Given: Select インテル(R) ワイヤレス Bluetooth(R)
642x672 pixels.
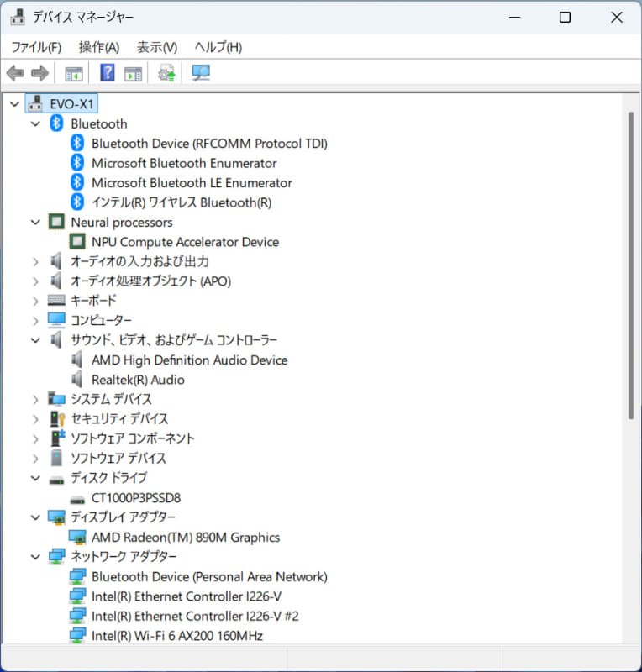Looking at the screenshot, I should (182, 202).
